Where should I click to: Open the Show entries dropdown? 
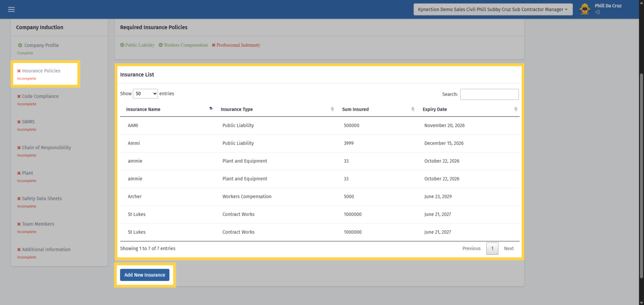pyautogui.click(x=145, y=94)
